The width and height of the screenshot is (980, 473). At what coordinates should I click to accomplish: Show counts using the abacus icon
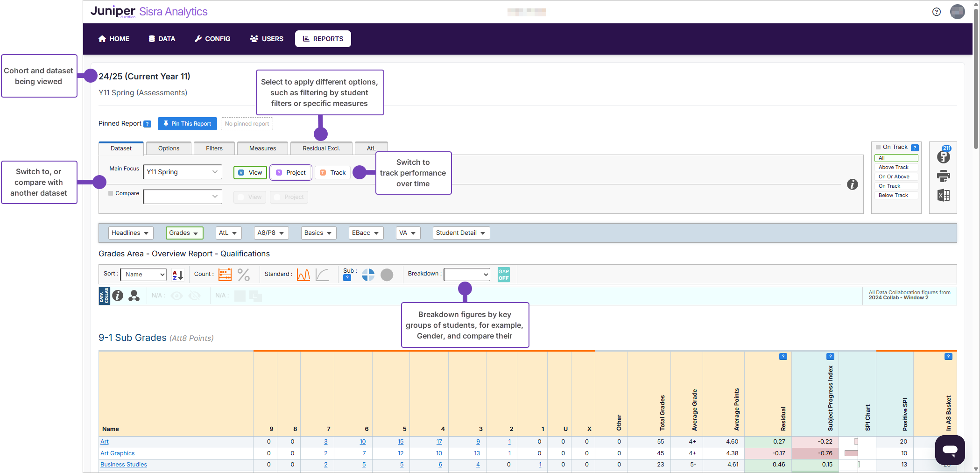click(225, 275)
